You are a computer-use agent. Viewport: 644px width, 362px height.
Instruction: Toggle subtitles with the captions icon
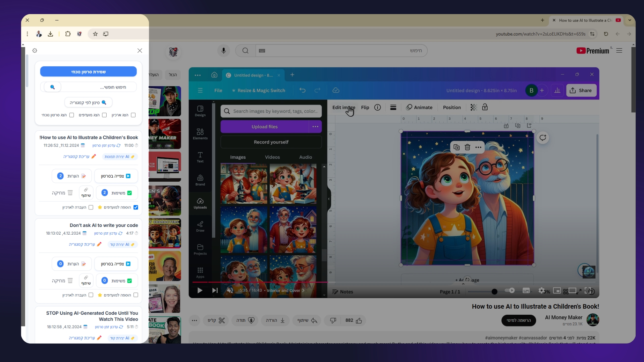pos(526,291)
